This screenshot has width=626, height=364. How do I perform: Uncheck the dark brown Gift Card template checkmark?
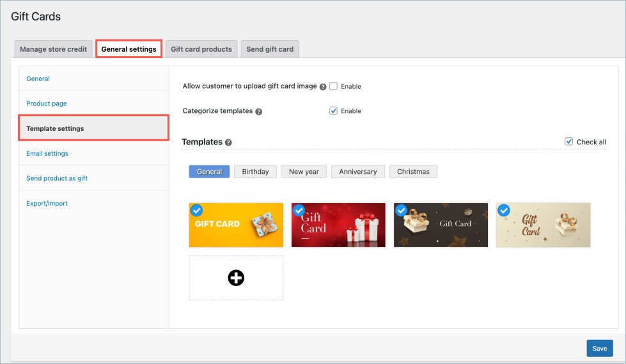pos(401,210)
